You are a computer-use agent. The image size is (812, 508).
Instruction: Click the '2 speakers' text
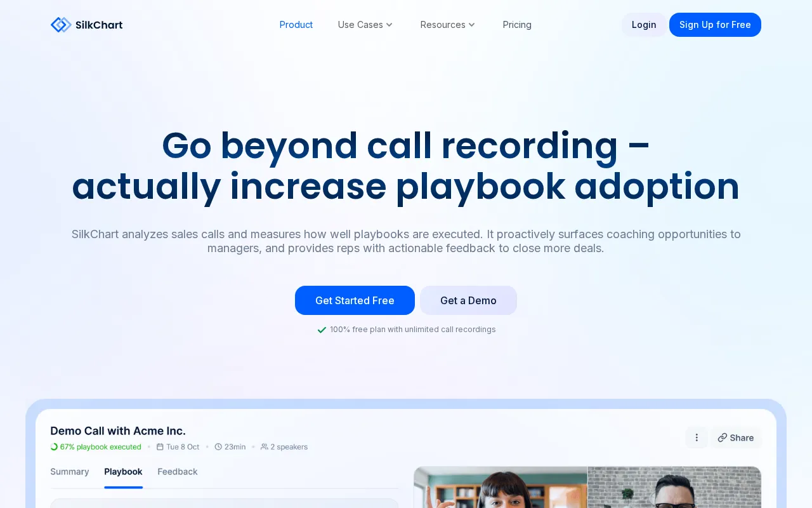(x=289, y=447)
